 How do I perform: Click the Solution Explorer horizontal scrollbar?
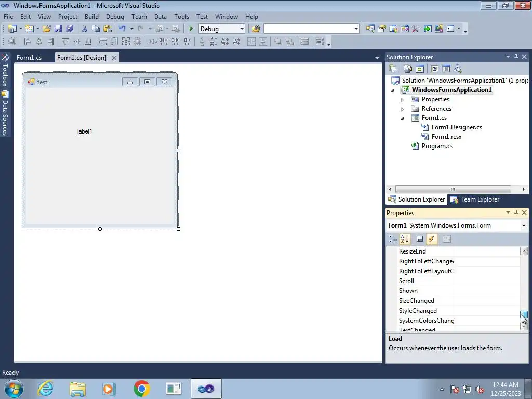coord(453,189)
